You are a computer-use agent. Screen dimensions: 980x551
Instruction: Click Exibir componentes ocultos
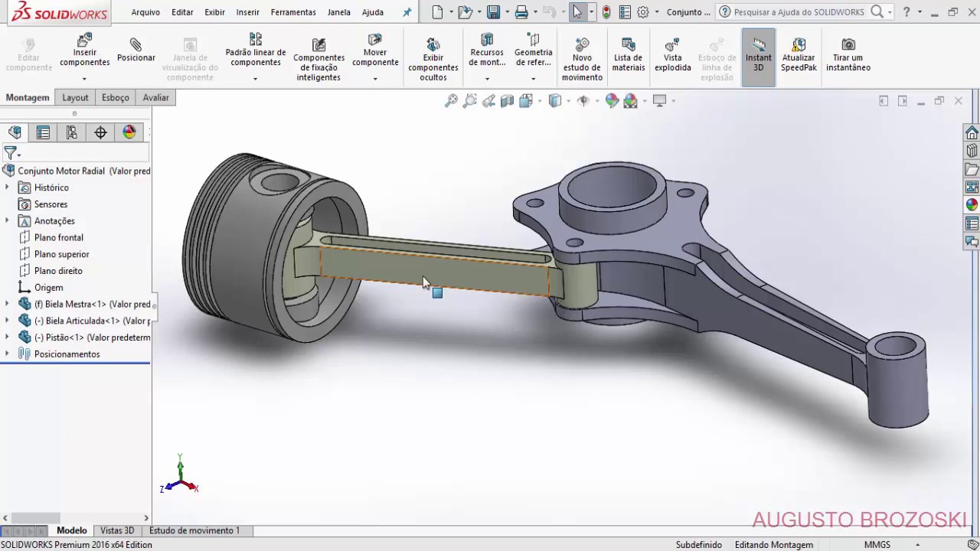pos(433,58)
